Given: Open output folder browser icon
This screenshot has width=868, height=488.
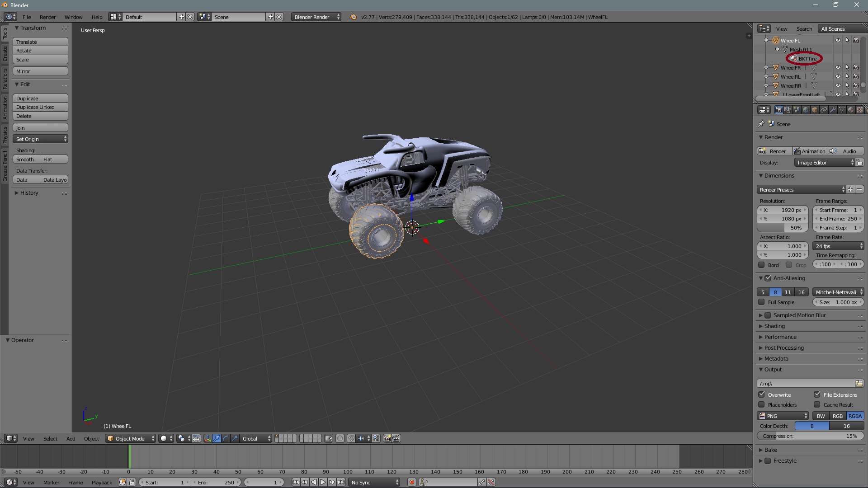Looking at the screenshot, I should pos(859,383).
